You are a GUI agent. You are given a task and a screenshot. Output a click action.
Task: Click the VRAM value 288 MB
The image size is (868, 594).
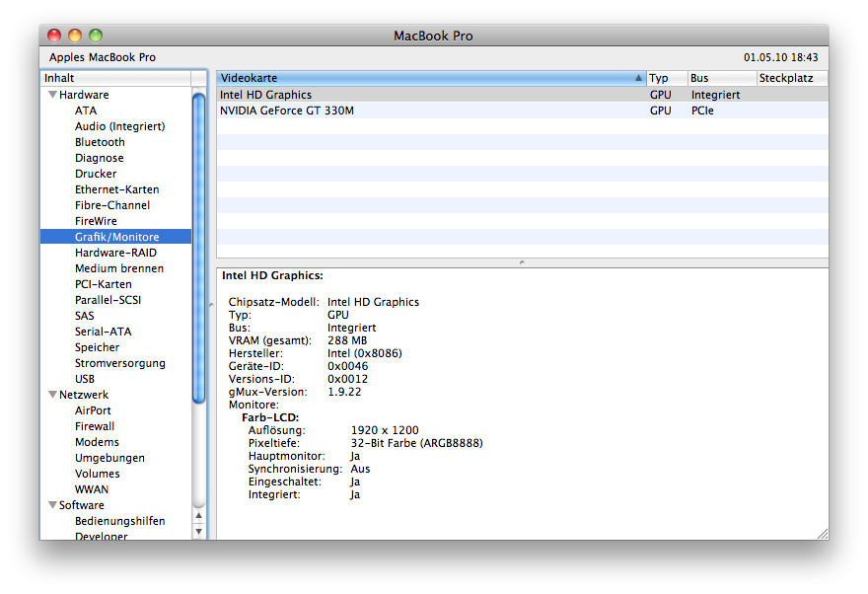pyautogui.click(x=347, y=340)
